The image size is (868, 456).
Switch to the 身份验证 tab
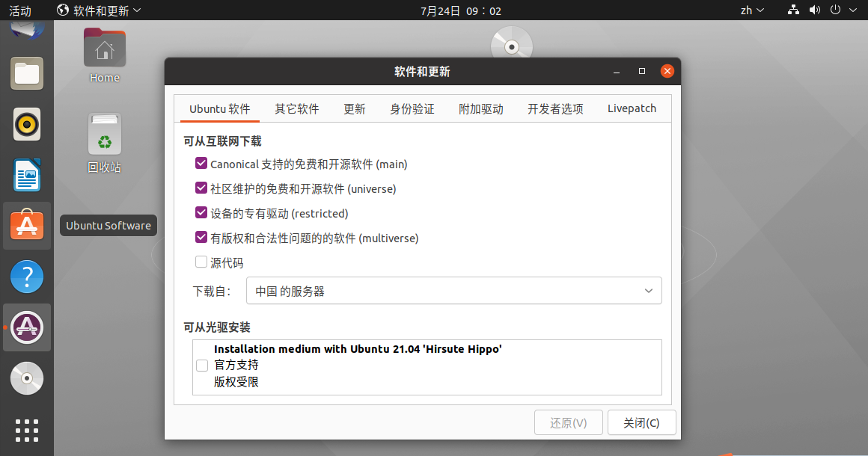click(412, 109)
